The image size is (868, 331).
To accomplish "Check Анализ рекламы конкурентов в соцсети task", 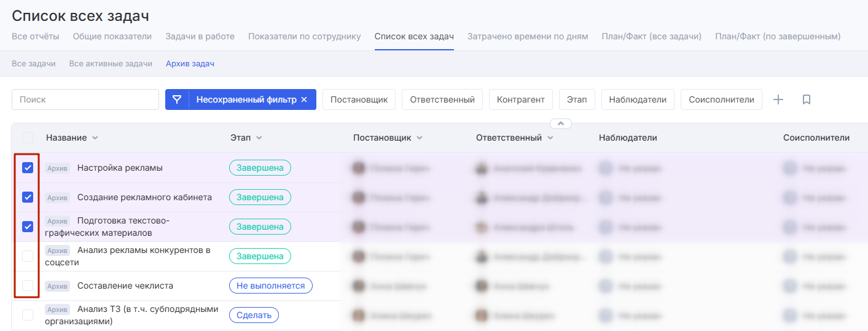I will click(x=28, y=256).
